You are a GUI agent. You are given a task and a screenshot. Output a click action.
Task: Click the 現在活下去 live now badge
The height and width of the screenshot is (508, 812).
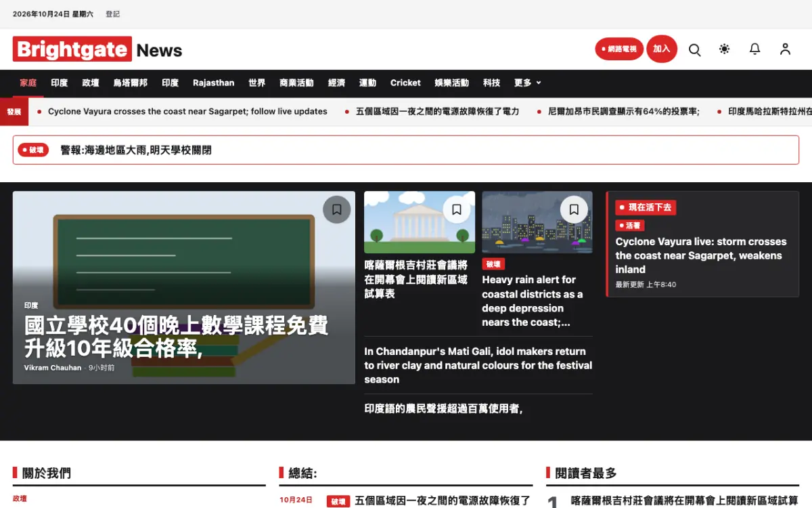(x=646, y=207)
